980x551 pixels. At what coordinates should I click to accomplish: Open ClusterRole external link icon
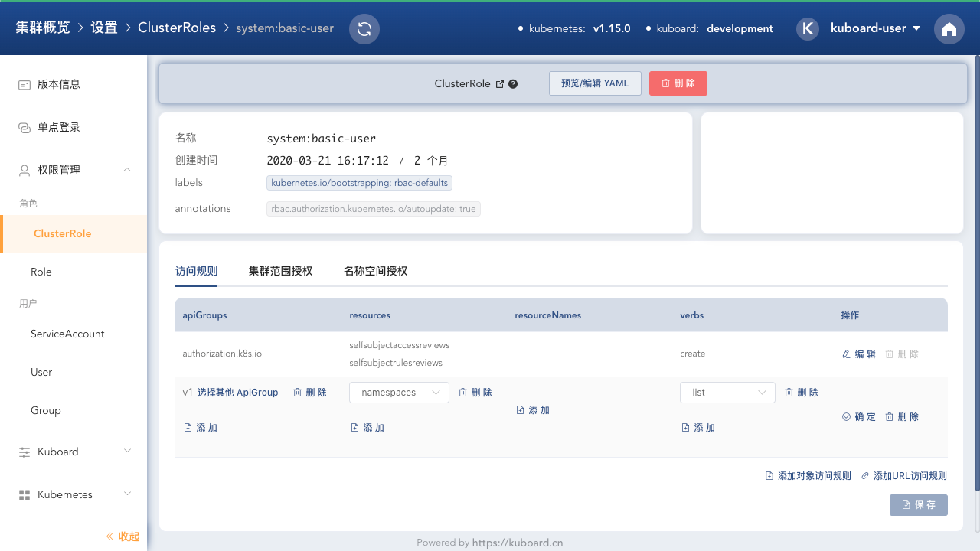pyautogui.click(x=500, y=84)
